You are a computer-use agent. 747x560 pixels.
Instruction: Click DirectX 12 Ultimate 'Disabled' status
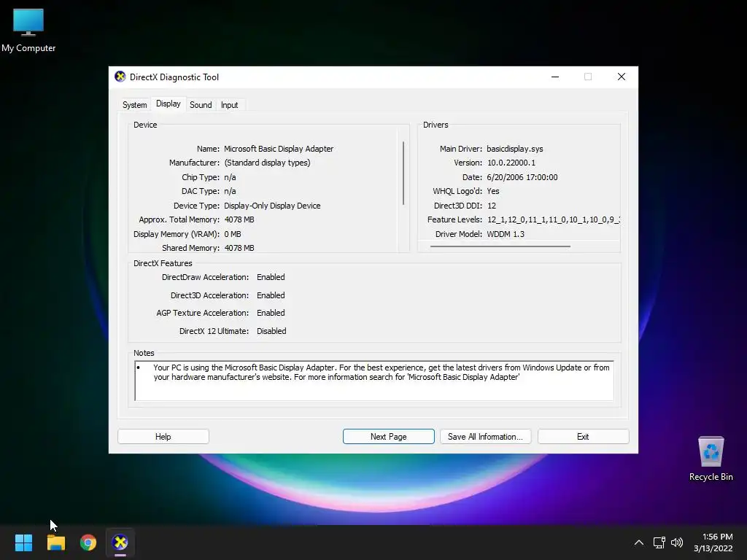point(271,331)
